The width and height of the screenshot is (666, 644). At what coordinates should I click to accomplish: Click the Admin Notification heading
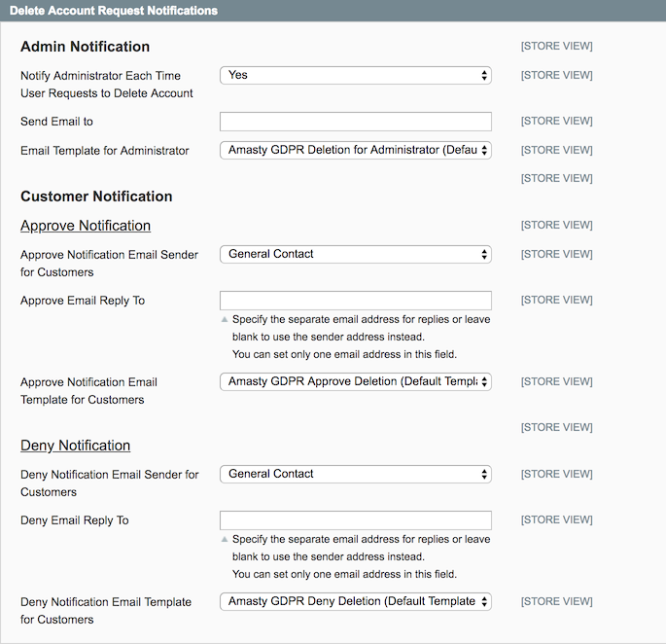(x=85, y=47)
